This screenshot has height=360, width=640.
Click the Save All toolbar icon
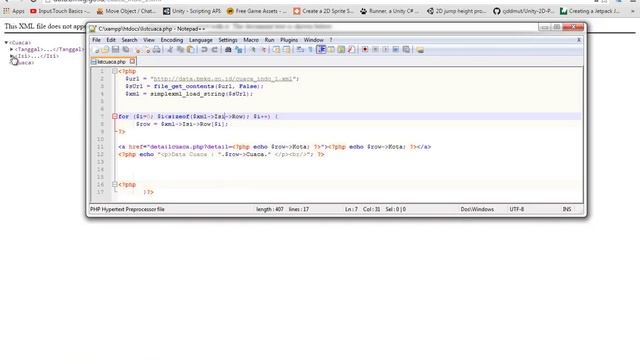pyautogui.click(x=126, y=50)
